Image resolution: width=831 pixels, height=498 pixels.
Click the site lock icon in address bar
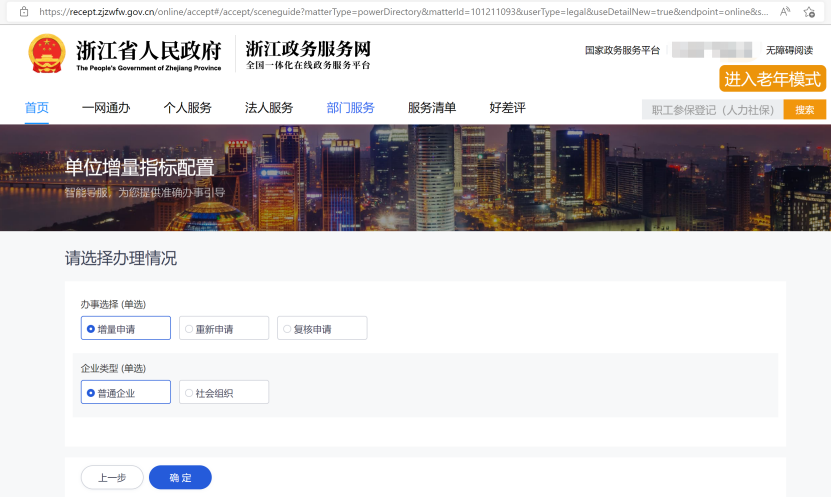[24, 11]
